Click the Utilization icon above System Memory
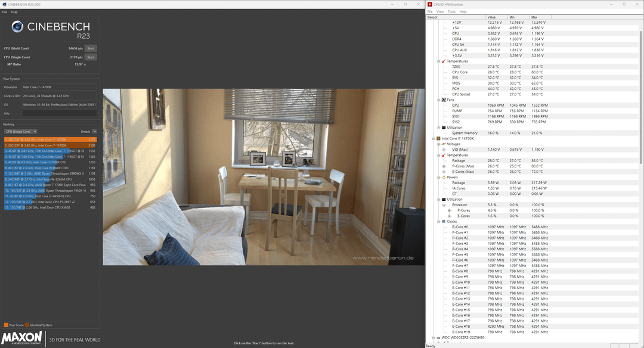Viewport: 644px width, 348px height. (444, 128)
